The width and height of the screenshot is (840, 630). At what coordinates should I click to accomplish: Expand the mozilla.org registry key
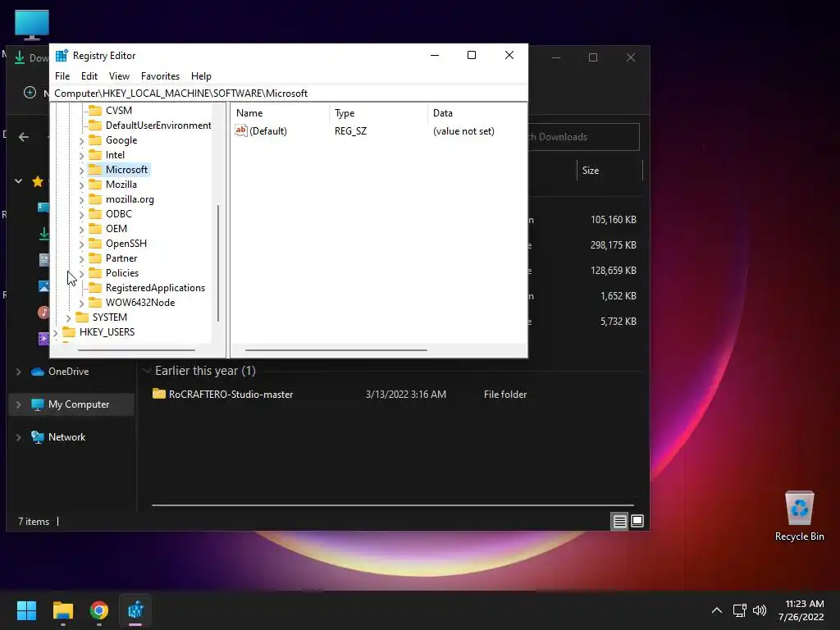click(x=81, y=200)
